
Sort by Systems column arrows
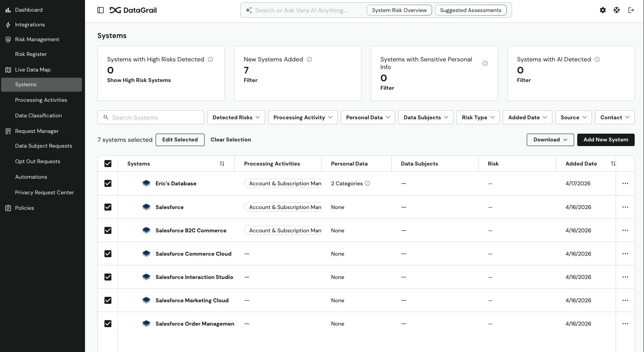222,164
